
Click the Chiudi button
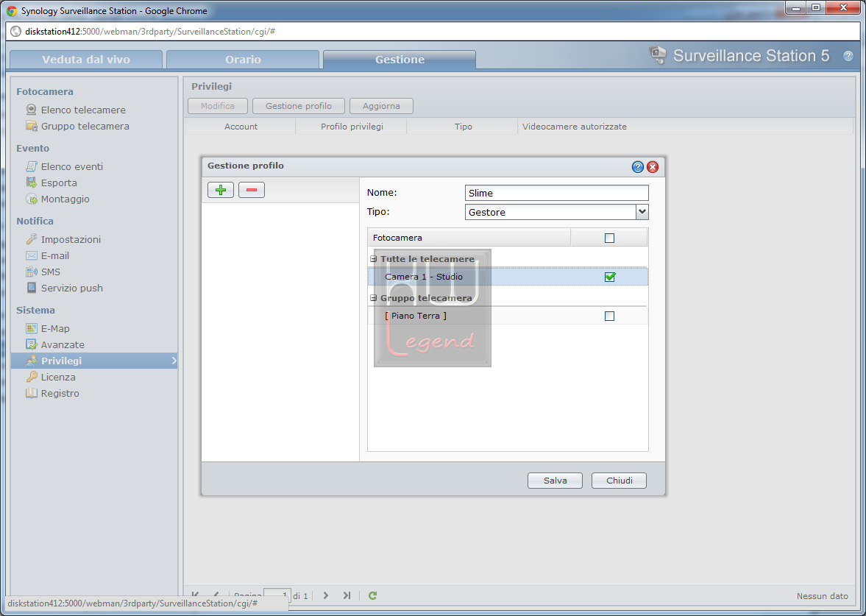pos(619,481)
